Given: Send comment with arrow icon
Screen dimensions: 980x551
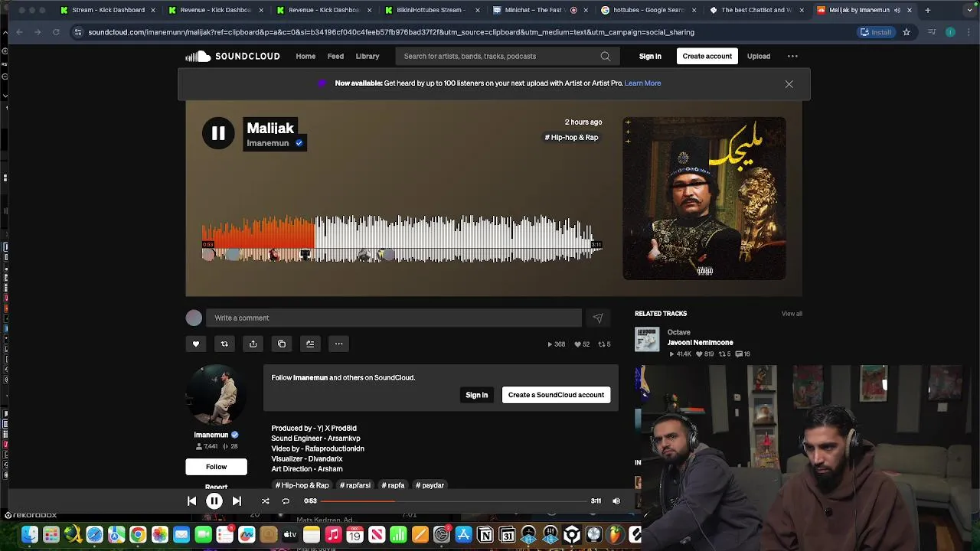Looking at the screenshot, I should click(x=598, y=318).
